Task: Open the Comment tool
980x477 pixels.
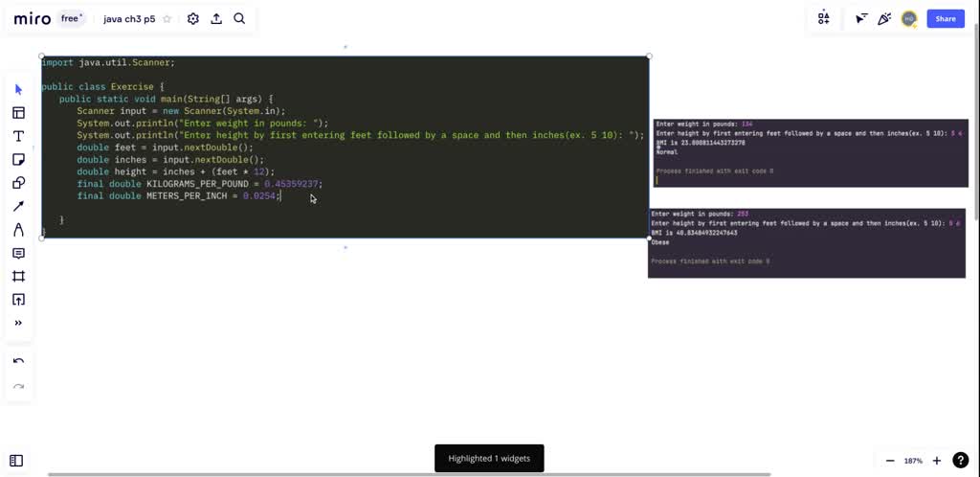Action: pyautogui.click(x=18, y=253)
